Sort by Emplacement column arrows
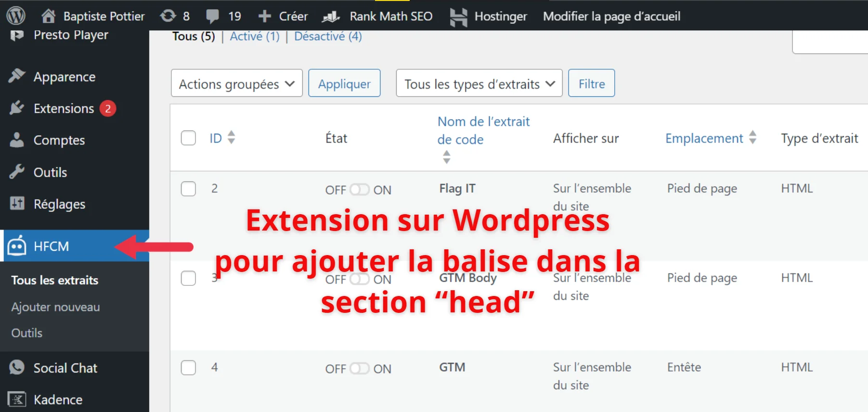 tap(753, 137)
